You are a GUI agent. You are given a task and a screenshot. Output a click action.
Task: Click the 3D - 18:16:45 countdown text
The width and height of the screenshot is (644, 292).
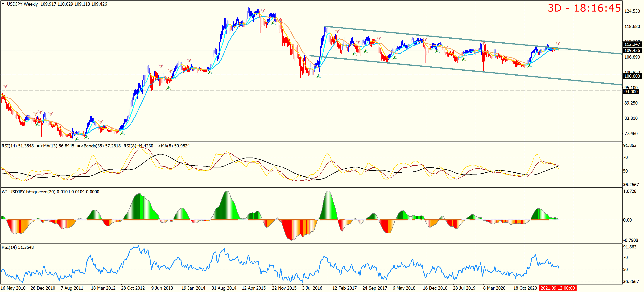(x=584, y=8)
